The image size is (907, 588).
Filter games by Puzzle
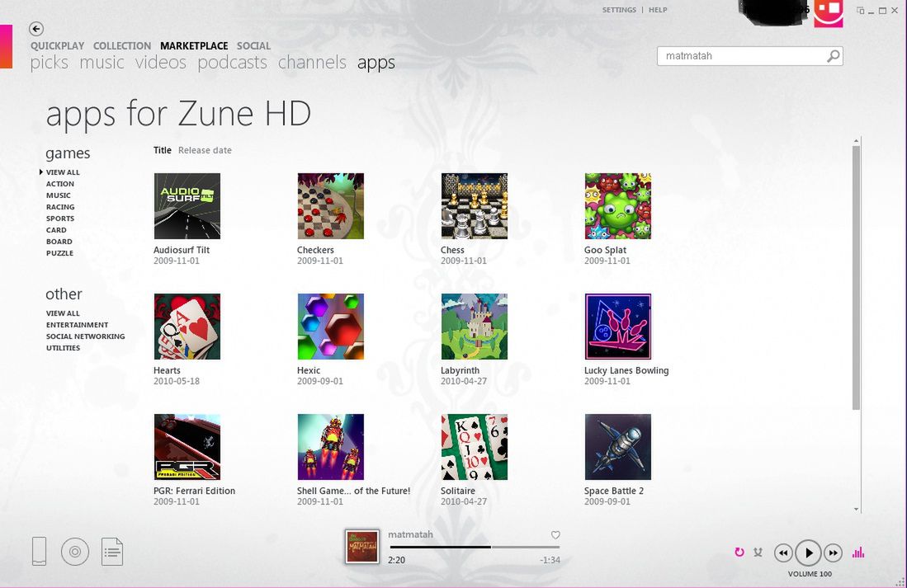(x=59, y=253)
